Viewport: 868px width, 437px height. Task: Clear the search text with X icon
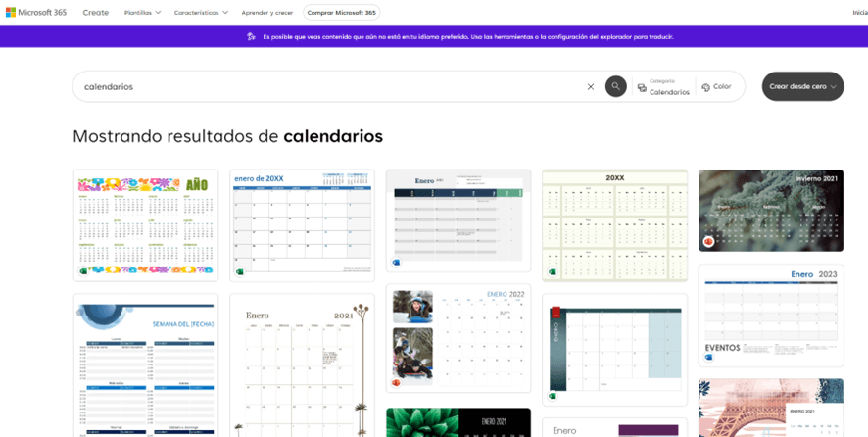click(x=591, y=87)
